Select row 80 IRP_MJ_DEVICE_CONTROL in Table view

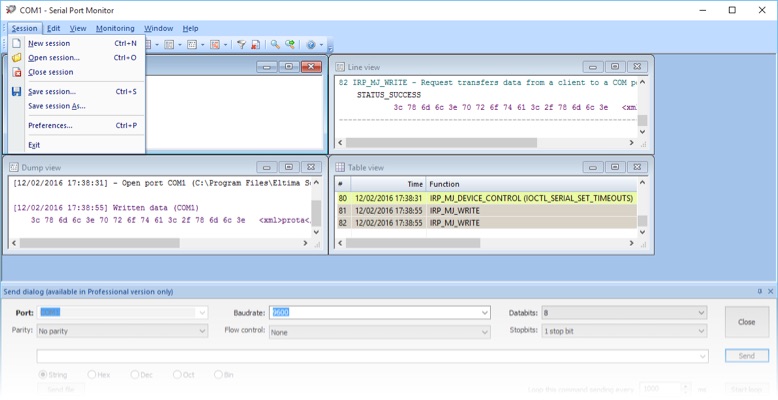486,198
